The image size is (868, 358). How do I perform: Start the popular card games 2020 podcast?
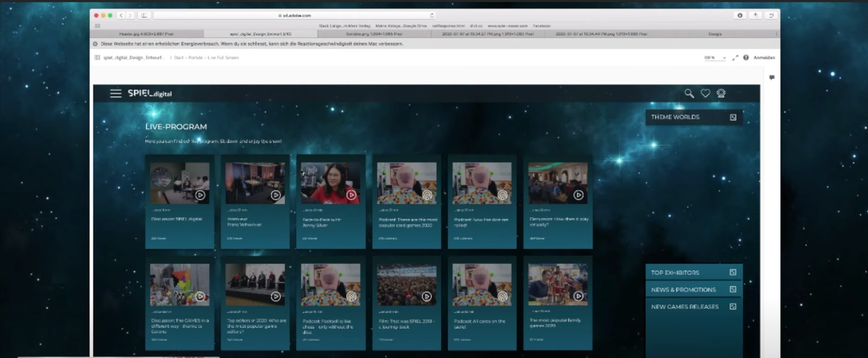tap(427, 195)
